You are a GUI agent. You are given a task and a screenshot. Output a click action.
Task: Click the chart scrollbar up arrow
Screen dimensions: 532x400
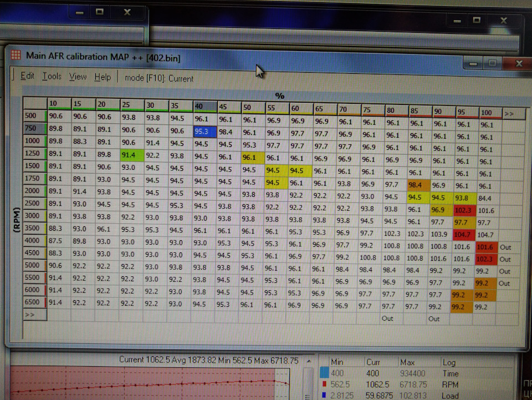(309, 361)
